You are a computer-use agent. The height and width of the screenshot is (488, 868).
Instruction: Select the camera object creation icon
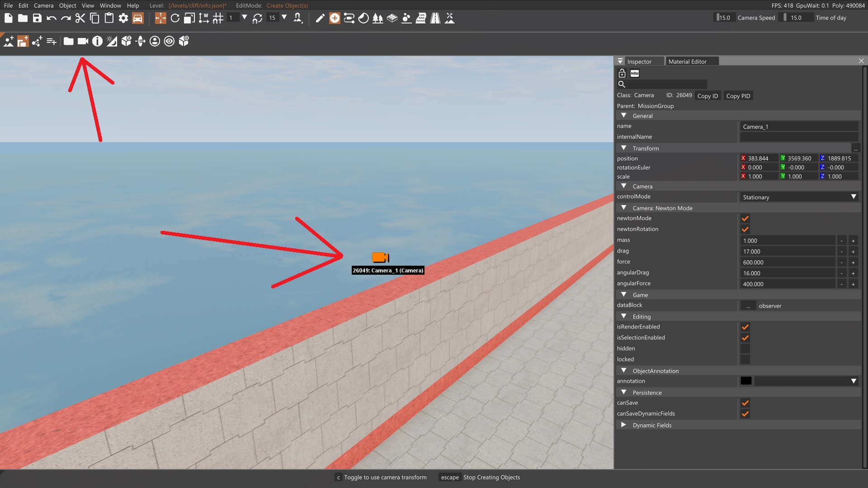coord(82,41)
